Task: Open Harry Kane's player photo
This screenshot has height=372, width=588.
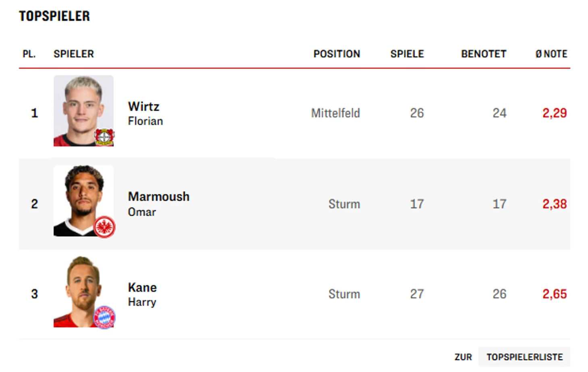Action: [83, 291]
